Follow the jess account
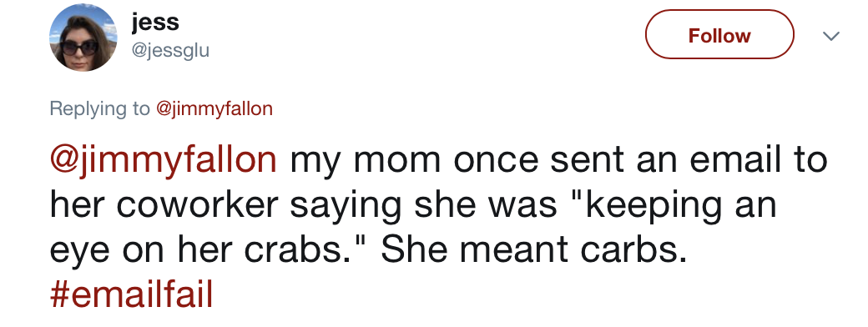Screen dimensions: 868x327 719,34
